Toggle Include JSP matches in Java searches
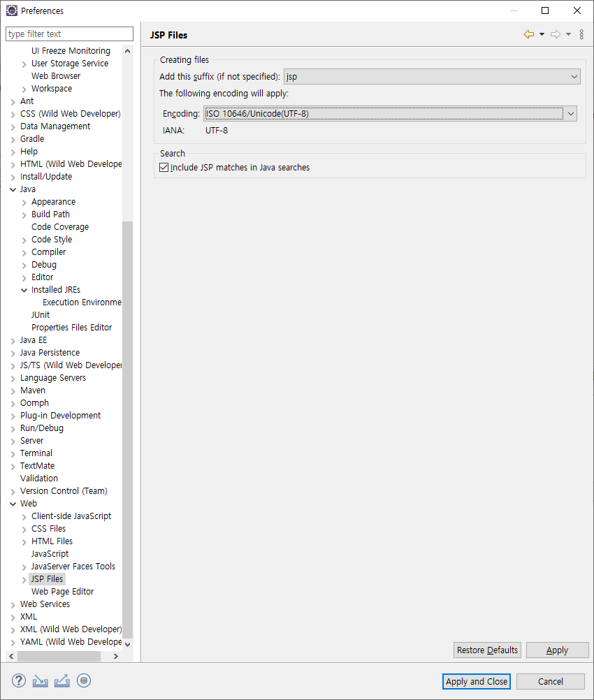The image size is (594, 700). point(164,168)
